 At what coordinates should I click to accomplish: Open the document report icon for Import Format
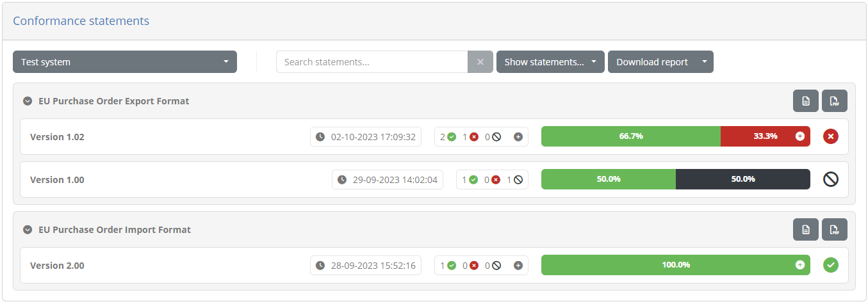[806, 230]
